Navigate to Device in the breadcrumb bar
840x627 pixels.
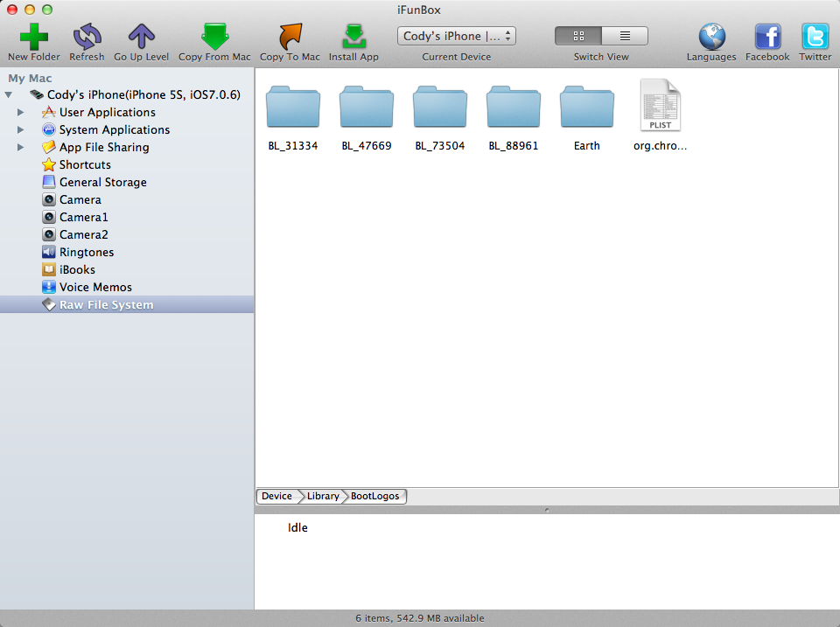tap(276, 496)
